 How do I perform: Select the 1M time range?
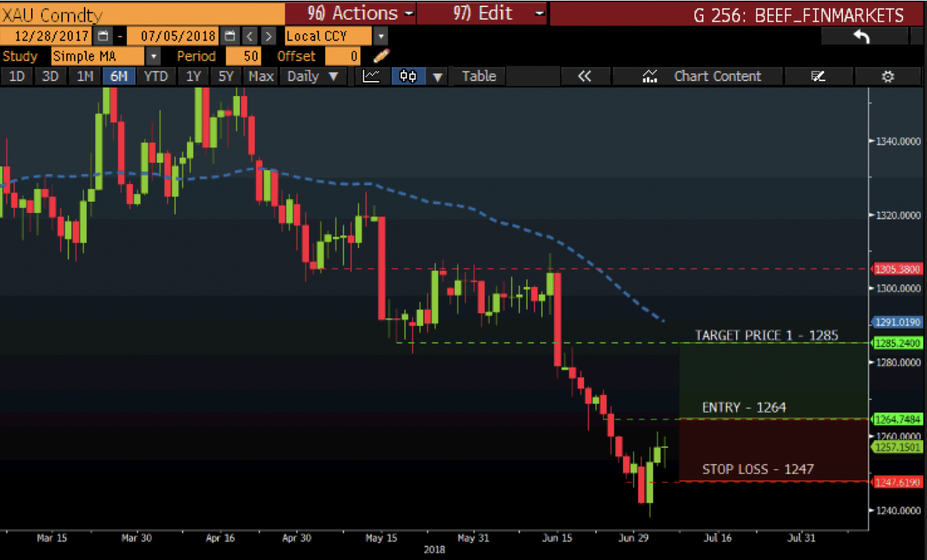85,76
